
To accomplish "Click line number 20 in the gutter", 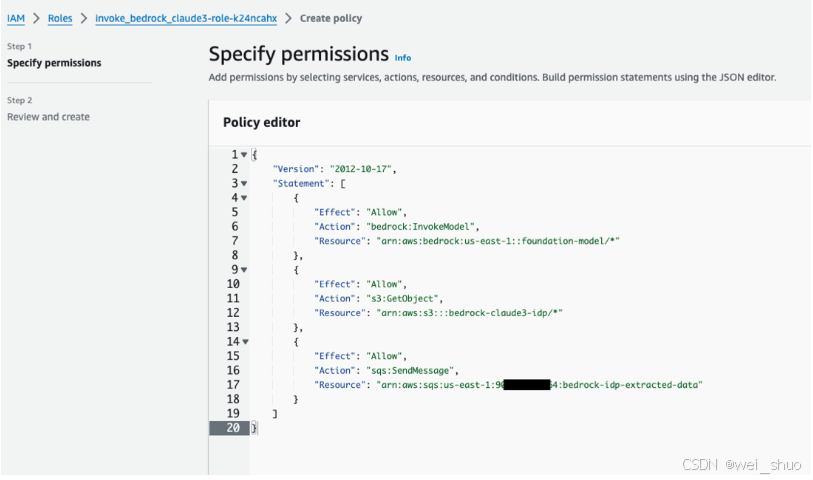I will (x=233, y=428).
